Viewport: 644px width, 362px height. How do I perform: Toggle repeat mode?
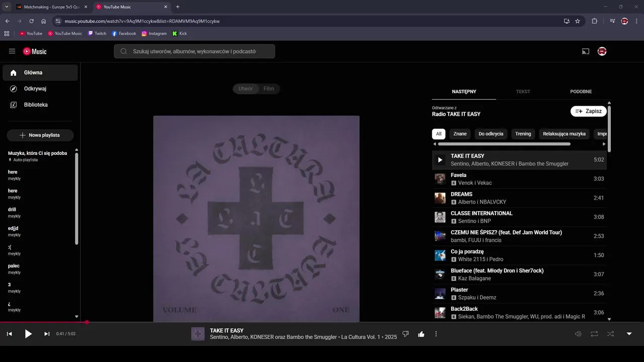594,334
